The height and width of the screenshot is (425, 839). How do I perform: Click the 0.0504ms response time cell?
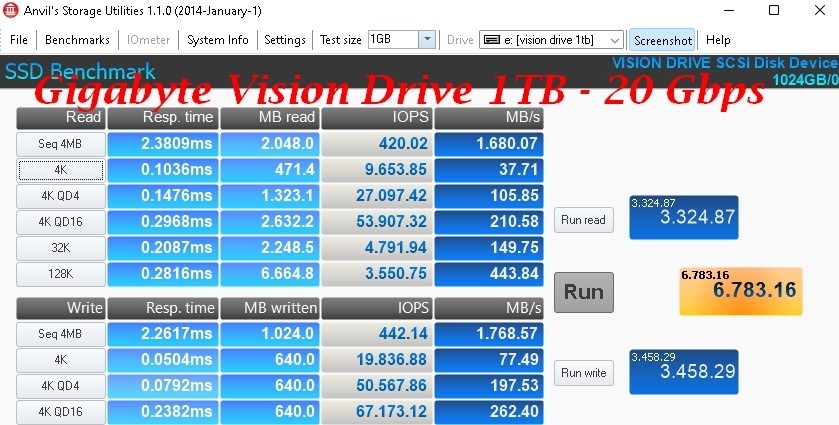pos(163,360)
